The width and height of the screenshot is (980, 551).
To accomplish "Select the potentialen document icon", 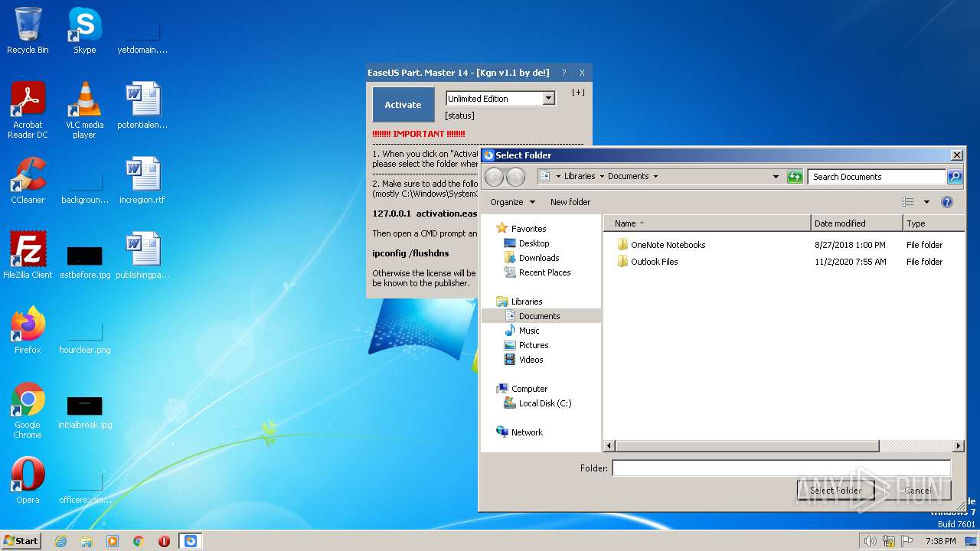I will point(142,106).
